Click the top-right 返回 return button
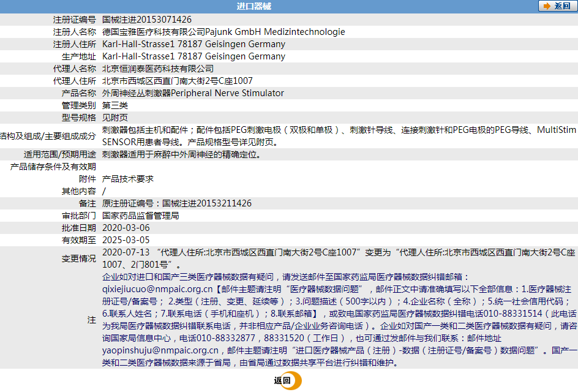Viewport: 578px width, 392px height. [558, 6]
